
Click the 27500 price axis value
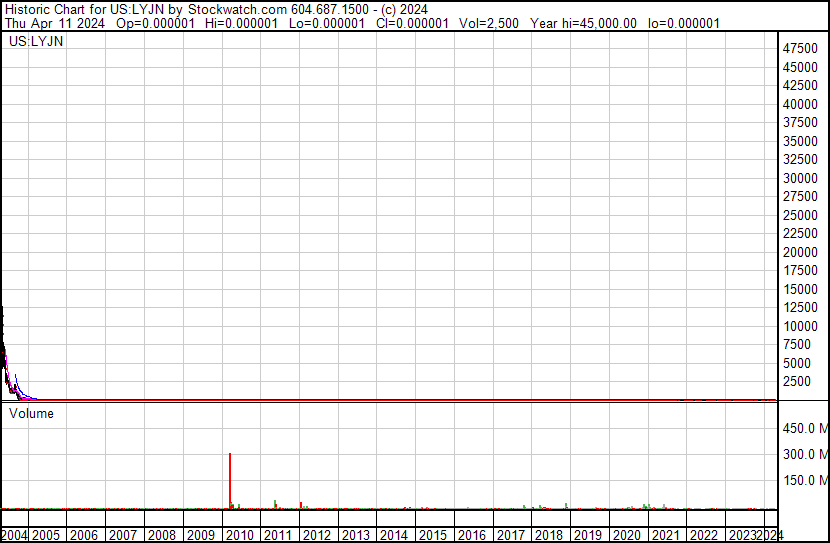pyautogui.click(x=800, y=196)
